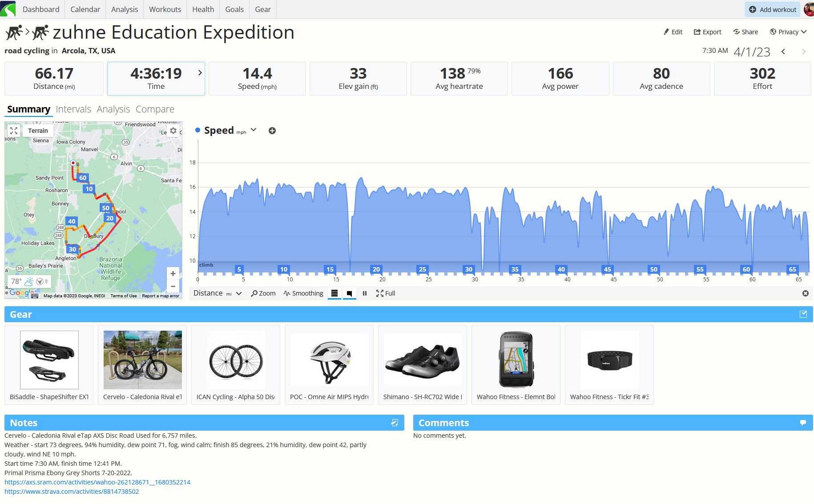Open the map settings gear
This screenshot has height=504, width=814.
(173, 131)
